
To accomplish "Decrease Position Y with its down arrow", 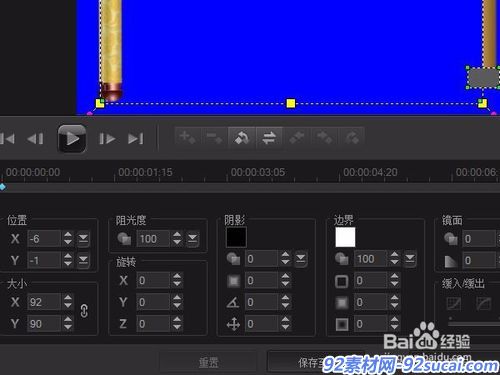I will pos(68,264).
